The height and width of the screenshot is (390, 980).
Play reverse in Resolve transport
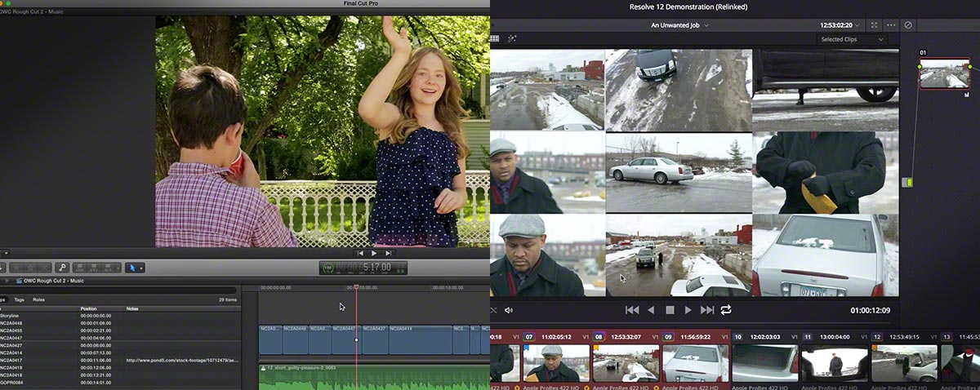(651, 310)
